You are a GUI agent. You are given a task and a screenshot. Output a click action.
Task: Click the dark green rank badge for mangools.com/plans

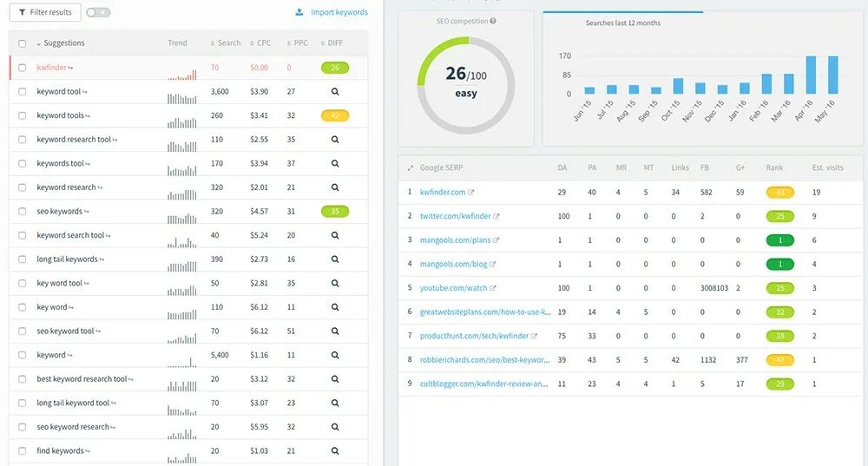(x=780, y=240)
